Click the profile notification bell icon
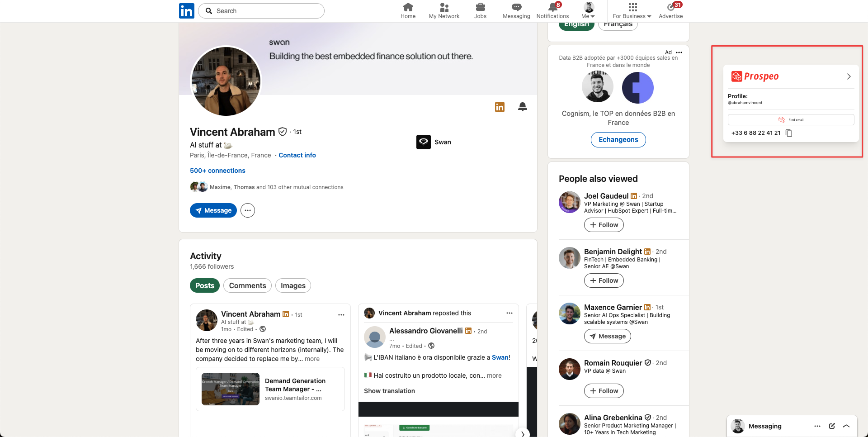 pos(522,107)
